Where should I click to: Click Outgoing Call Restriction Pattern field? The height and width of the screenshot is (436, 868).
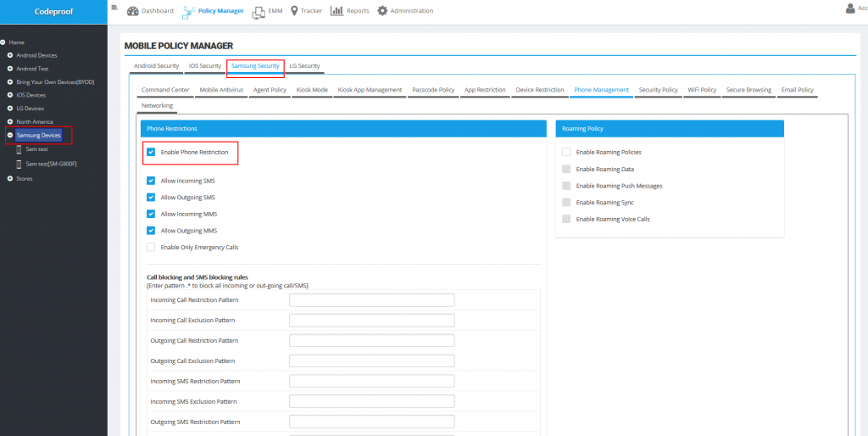372,340
